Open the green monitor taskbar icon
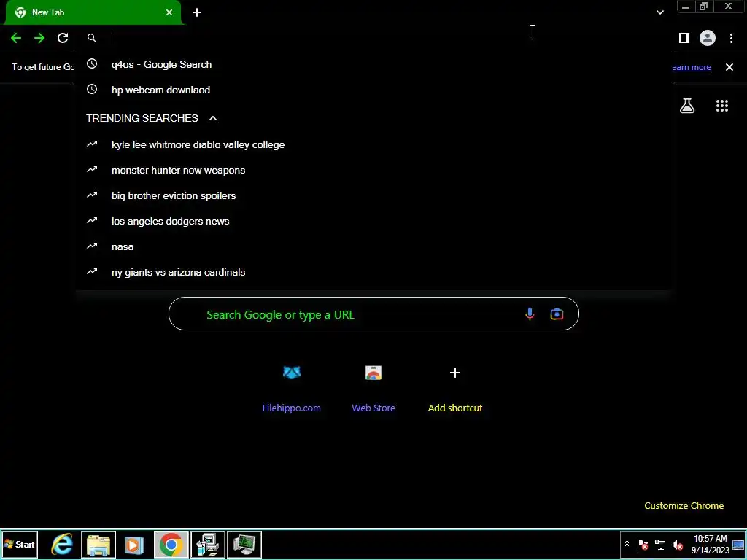Viewport: 747px width, 560px height. click(244, 544)
